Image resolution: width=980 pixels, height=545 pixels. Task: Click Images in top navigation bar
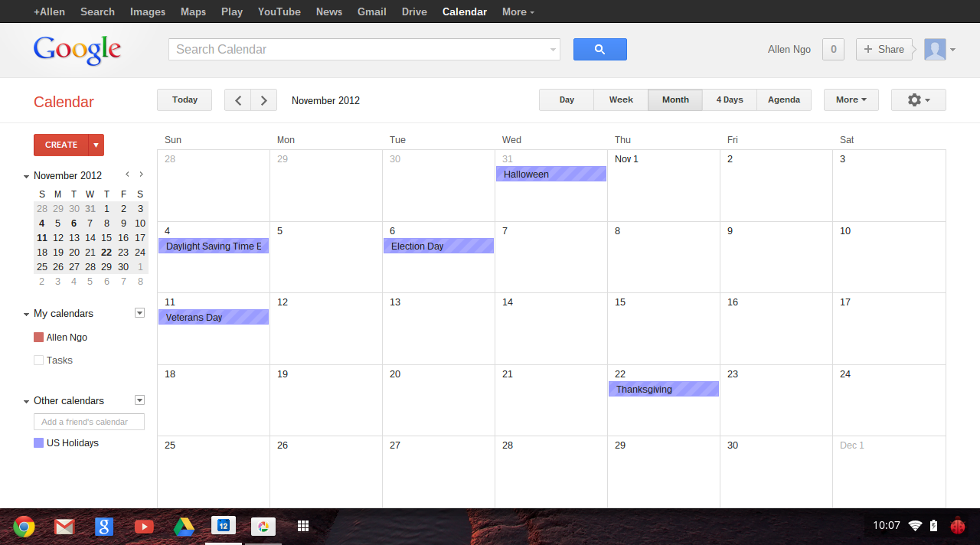[x=148, y=11]
